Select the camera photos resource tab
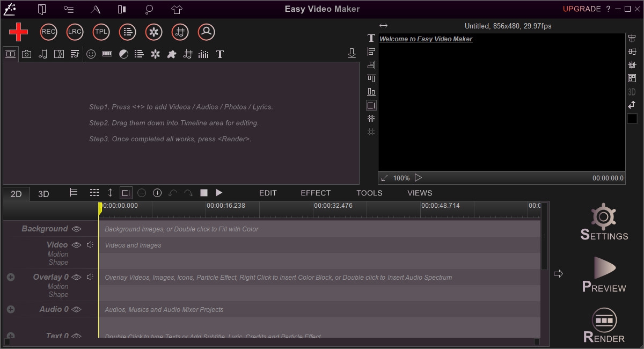This screenshot has height=349, width=644. coord(26,54)
